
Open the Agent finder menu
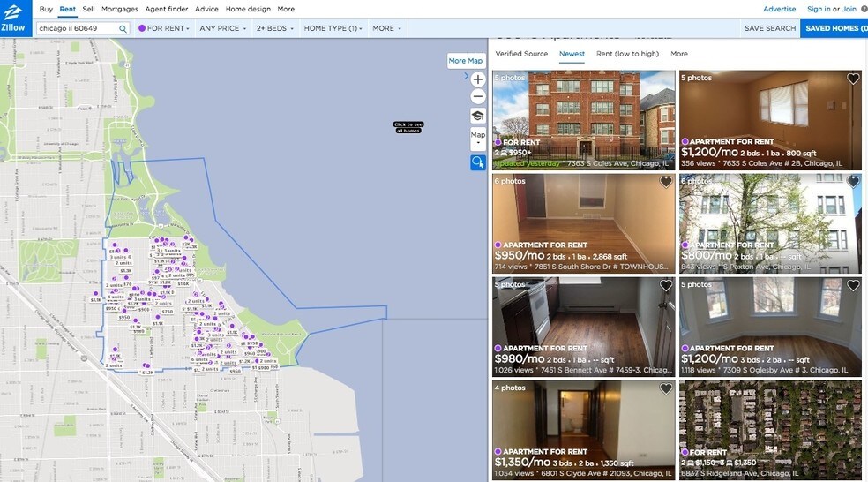tap(167, 9)
